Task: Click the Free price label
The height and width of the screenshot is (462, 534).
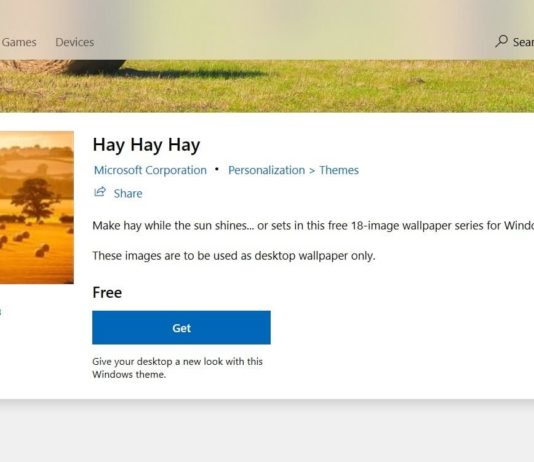Action: [107, 292]
